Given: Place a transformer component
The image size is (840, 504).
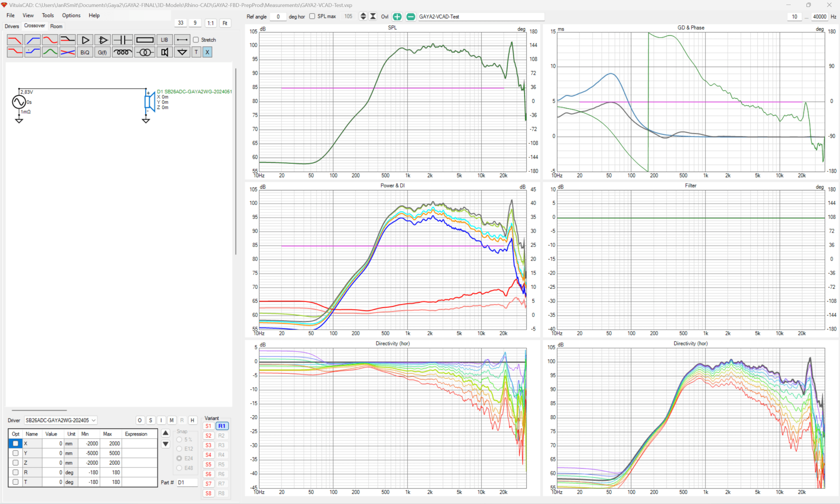Looking at the screenshot, I should click(145, 52).
